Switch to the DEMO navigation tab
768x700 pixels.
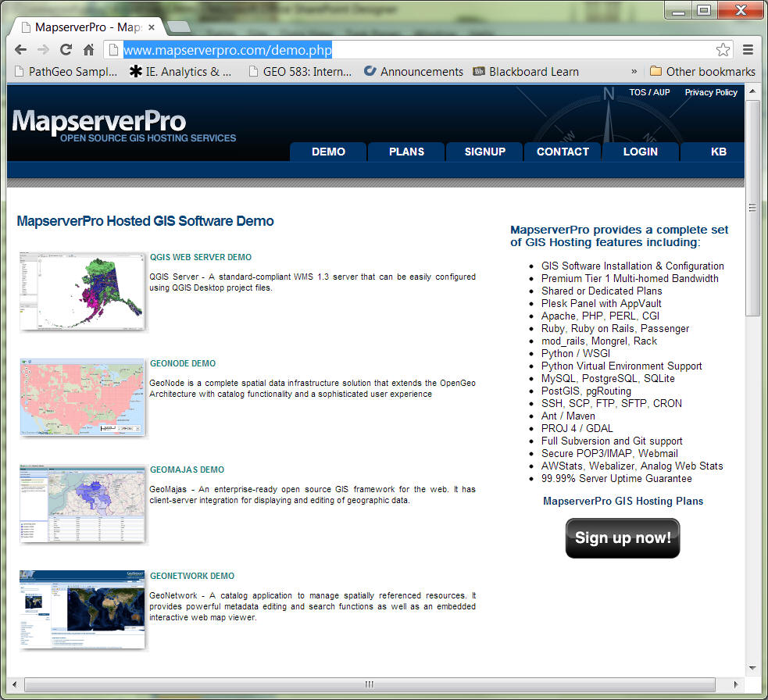(x=328, y=152)
